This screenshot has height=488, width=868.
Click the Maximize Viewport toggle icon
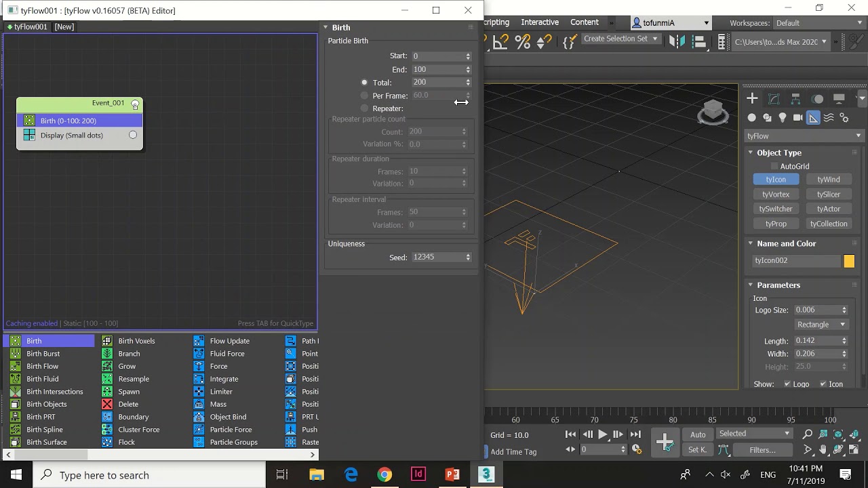[854, 449]
